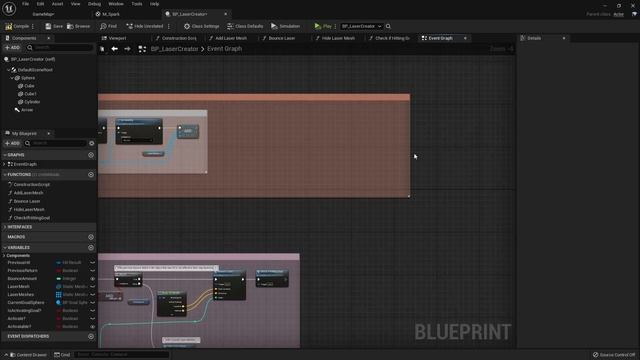Expand the EventGraph entry
This screenshot has height=360, width=640.
point(4,164)
